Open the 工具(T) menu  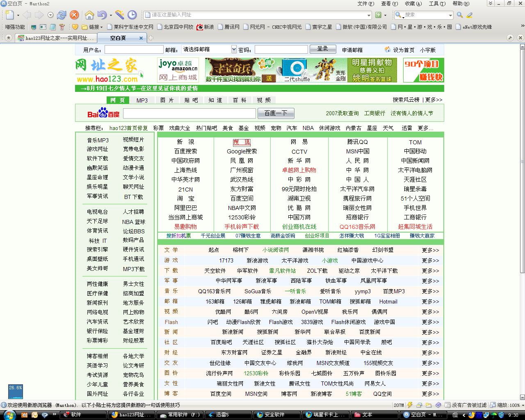[x=437, y=4]
